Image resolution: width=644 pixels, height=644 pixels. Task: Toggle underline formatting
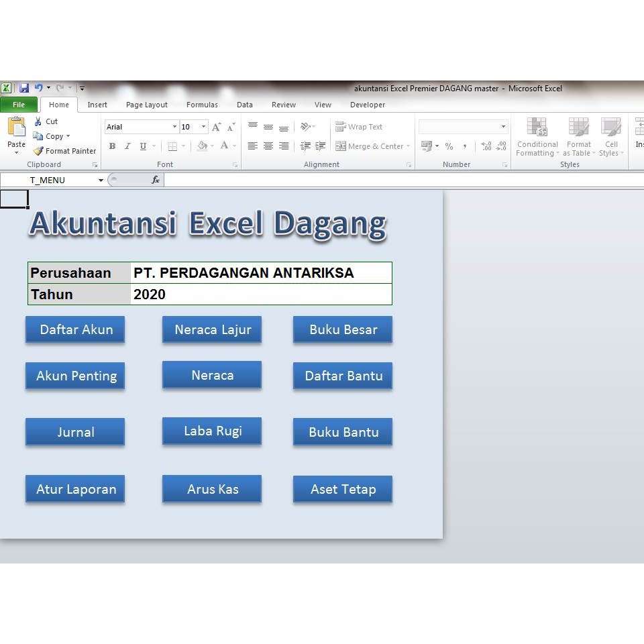click(x=142, y=146)
